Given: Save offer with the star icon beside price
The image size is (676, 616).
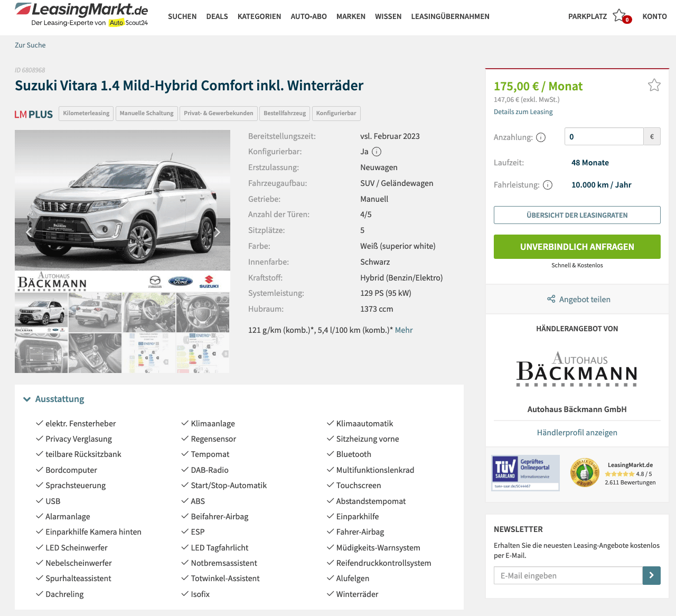Looking at the screenshot, I should pos(654,85).
